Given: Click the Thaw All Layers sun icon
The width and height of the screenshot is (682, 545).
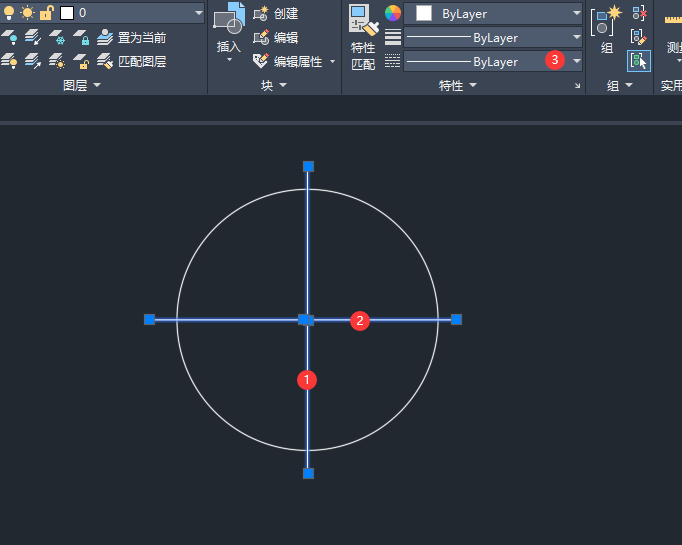Looking at the screenshot, I should tap(57, 61).
